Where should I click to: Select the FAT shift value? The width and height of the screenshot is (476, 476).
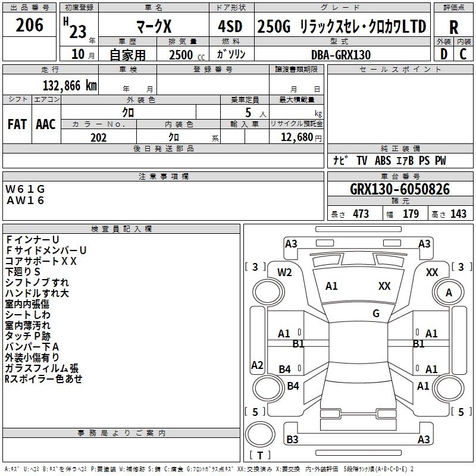[17, 124]
